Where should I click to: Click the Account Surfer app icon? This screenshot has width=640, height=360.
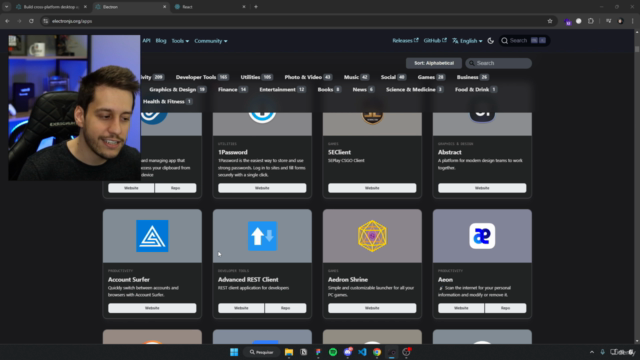coord(152,236)
